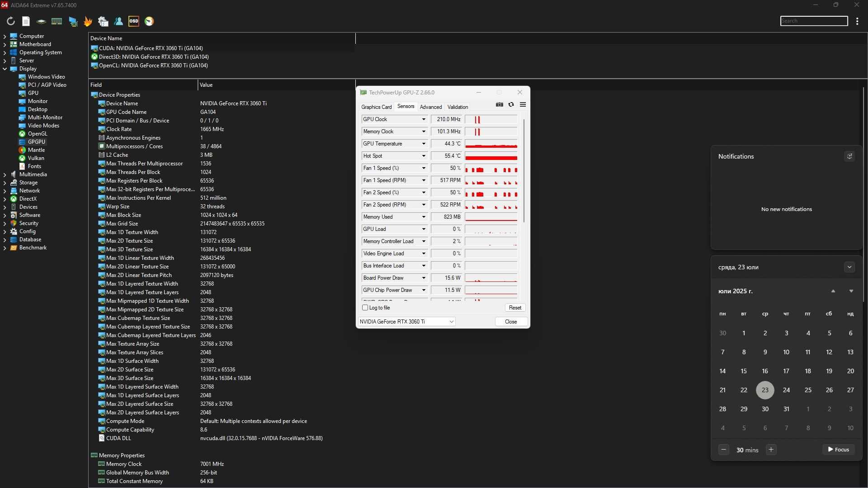
Task: Open the GPGPU benchmark monitor-card icon
Action: click(72, 21)
